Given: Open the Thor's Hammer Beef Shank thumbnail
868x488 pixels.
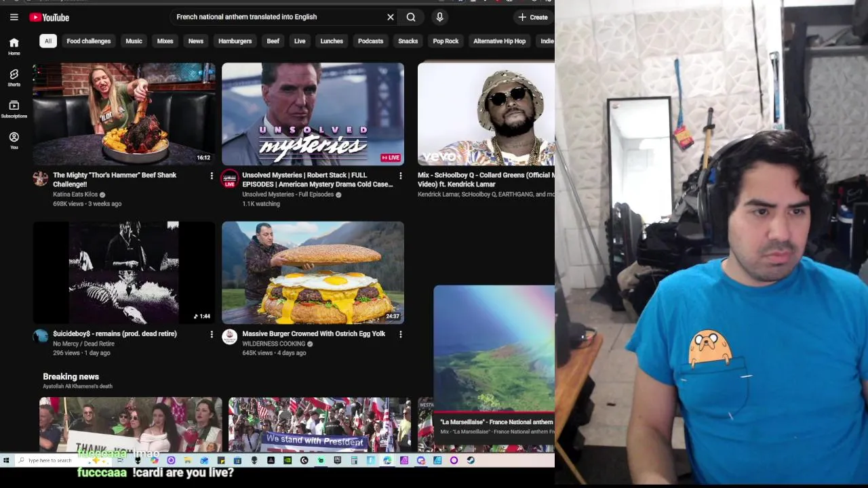Looking at the screenshot, I should tap(124, 114).
